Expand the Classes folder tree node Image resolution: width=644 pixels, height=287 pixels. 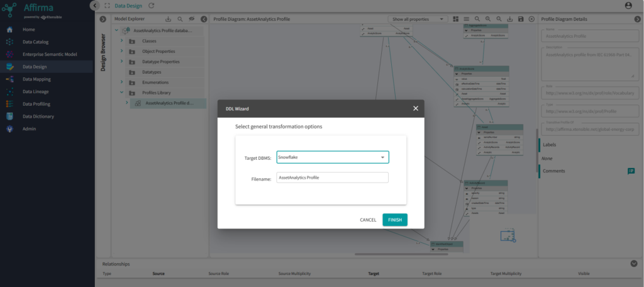pos(122,41)
